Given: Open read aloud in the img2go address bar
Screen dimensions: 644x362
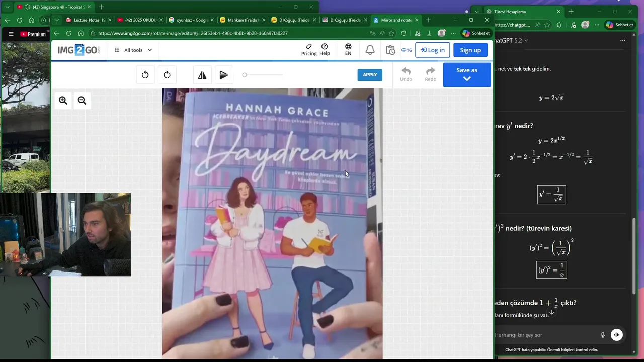Looking at the screenshot, I should click(x=382, y=33).
